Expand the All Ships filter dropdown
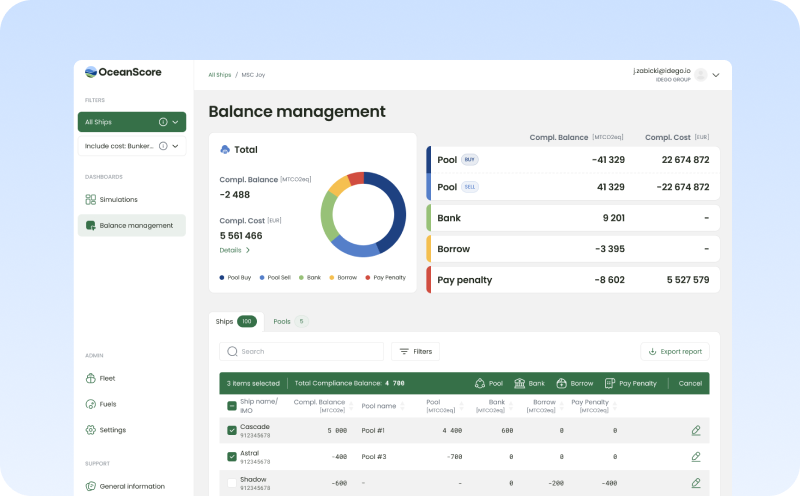Screen dimensions: 800x496 [x=175, y=122]
